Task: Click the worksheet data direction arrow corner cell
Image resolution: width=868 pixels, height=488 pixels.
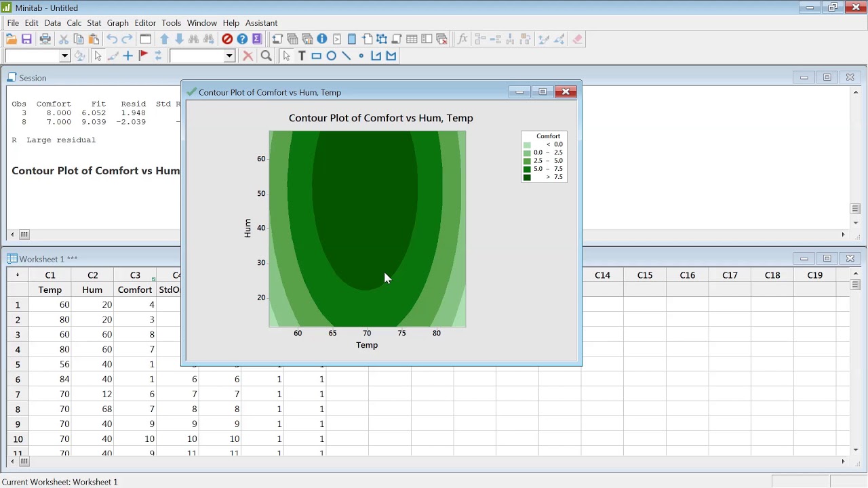Action: [x=18, y=275]
